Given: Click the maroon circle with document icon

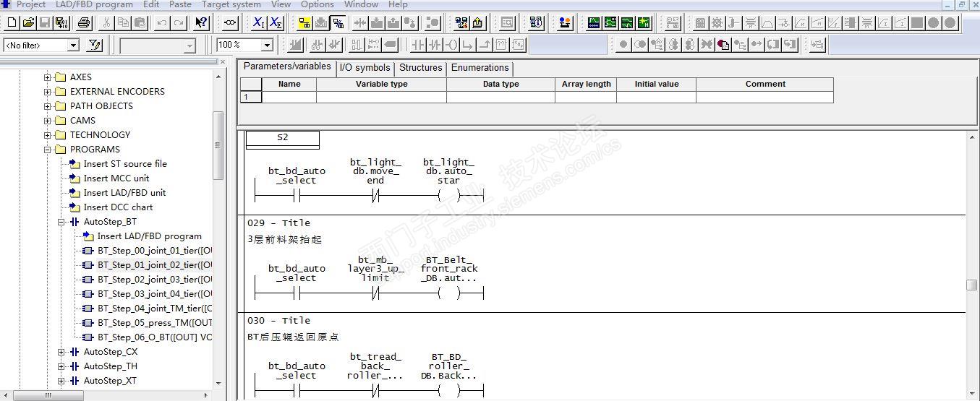Looking at the screenshot, I should coord(723,45).
